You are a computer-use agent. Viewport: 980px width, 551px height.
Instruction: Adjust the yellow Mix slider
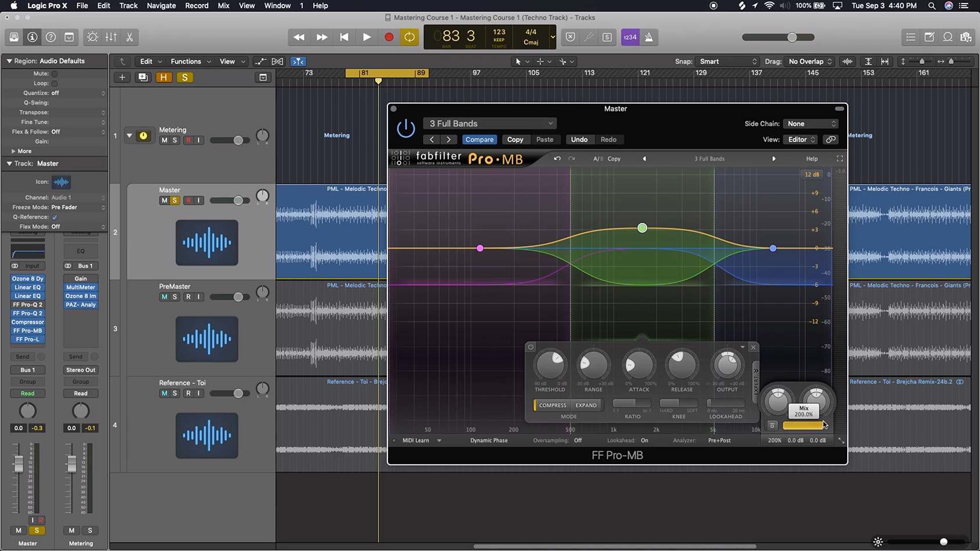804,425
